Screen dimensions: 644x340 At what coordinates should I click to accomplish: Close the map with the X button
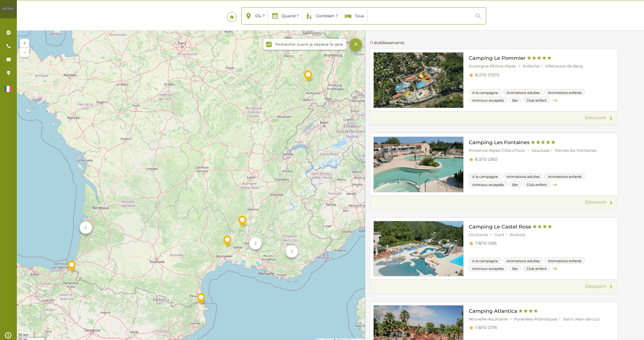[356, 44]
